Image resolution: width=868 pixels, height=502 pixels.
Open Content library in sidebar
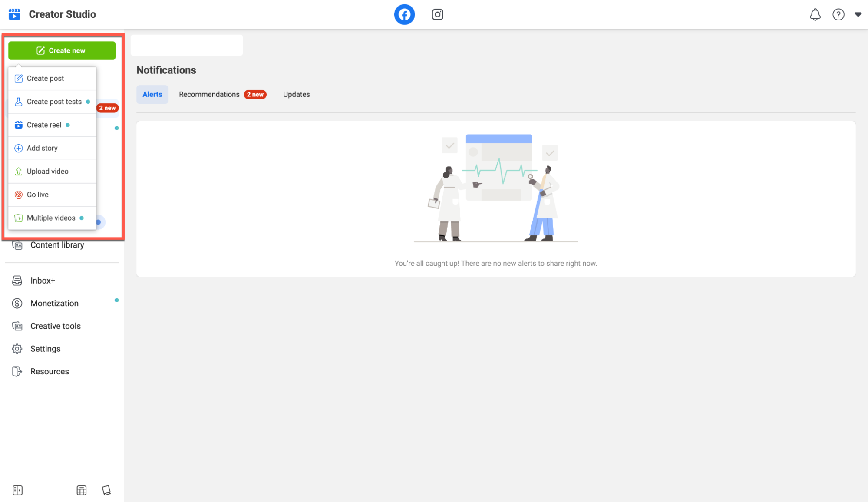[x=57, y=244]
